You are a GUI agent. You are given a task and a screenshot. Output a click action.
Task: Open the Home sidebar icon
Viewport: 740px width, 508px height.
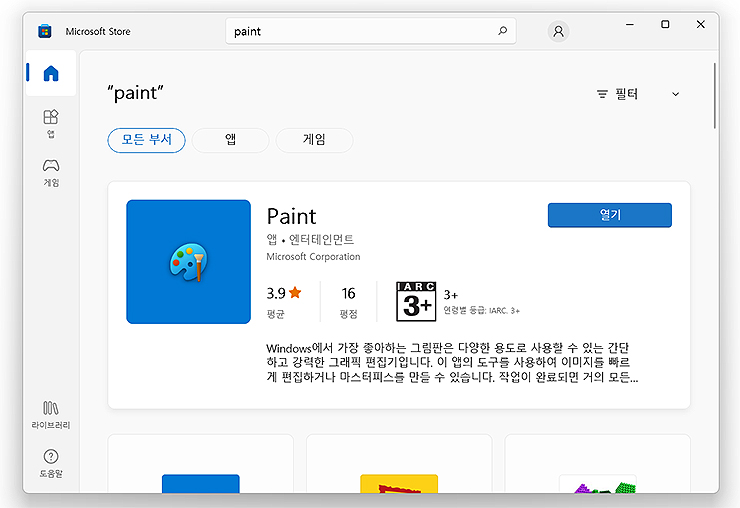(x=51, y=73)
